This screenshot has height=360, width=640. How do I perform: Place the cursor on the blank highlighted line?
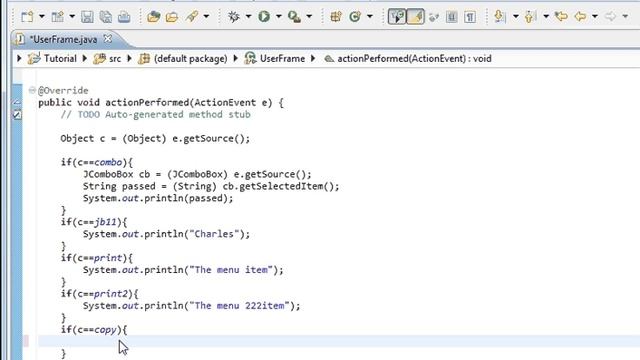pos(339,341)
